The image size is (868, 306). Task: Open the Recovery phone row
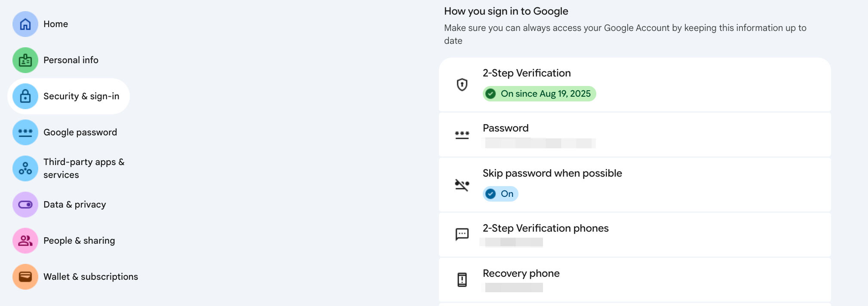coord(635,279)
